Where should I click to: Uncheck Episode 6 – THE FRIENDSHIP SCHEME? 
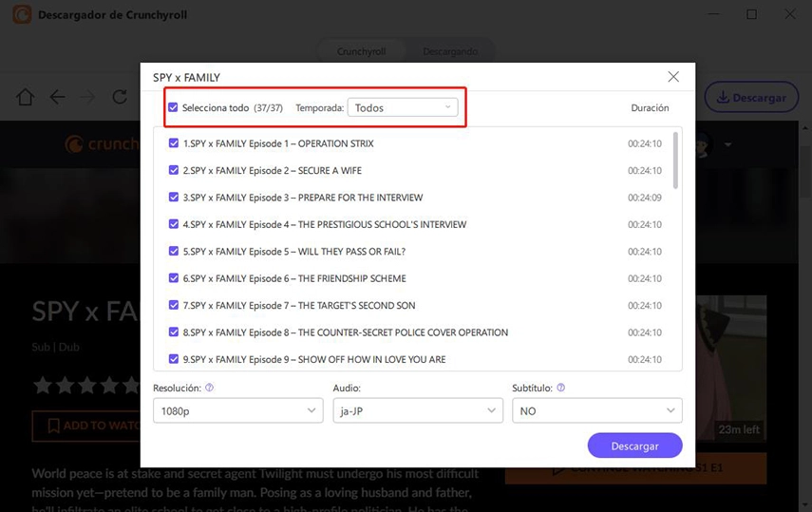coord(174,277)
